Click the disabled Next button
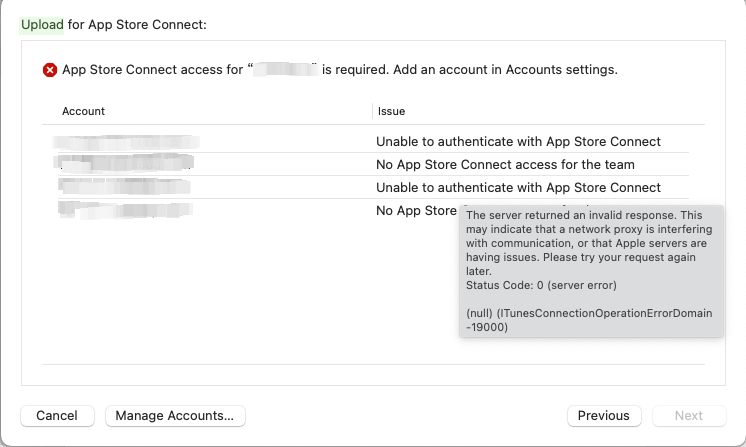This screenshot has width=746, height=447. (x=689, y=416)
